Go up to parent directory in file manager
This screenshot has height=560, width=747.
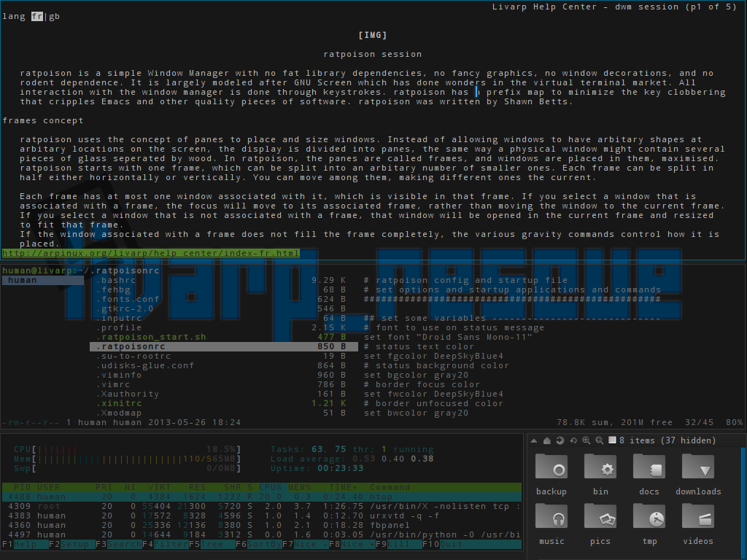[x=534, y=440]
